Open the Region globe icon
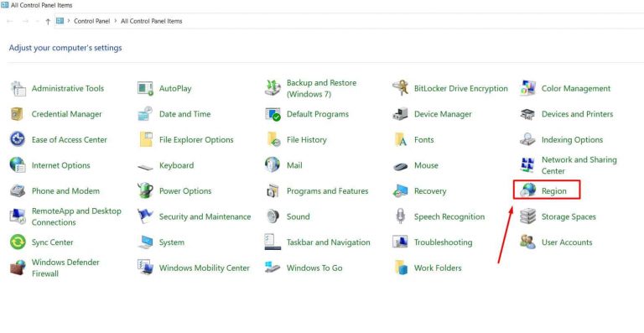The width and height of the screenshot is (644, 333). point(527,190)
